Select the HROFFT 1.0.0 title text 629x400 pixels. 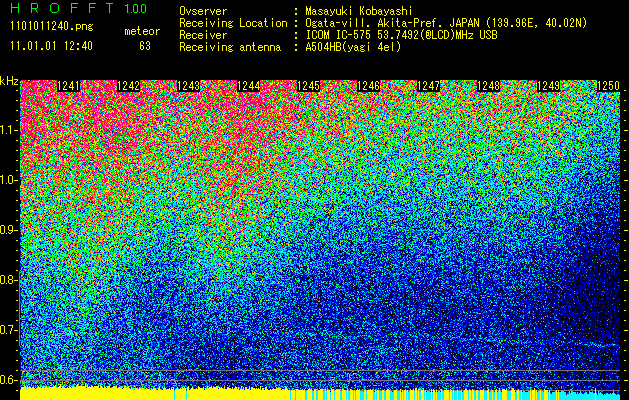tap(78, 8)
